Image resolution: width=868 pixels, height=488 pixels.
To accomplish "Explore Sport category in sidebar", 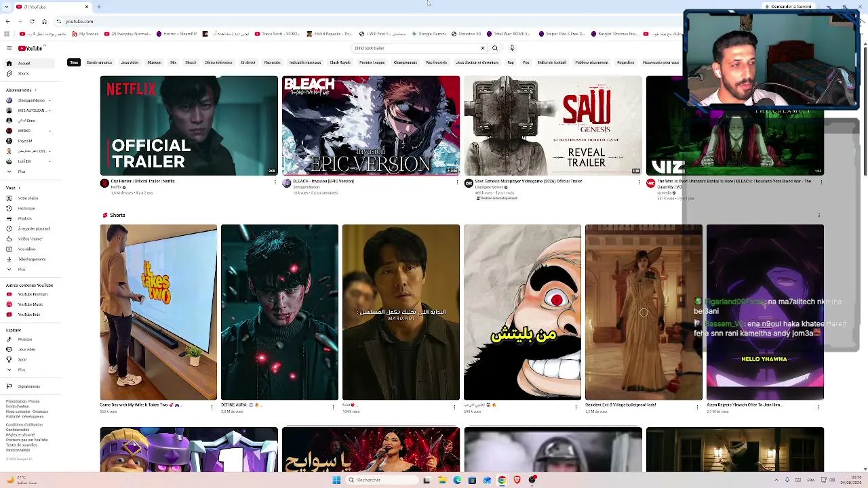I will point(31,359).
